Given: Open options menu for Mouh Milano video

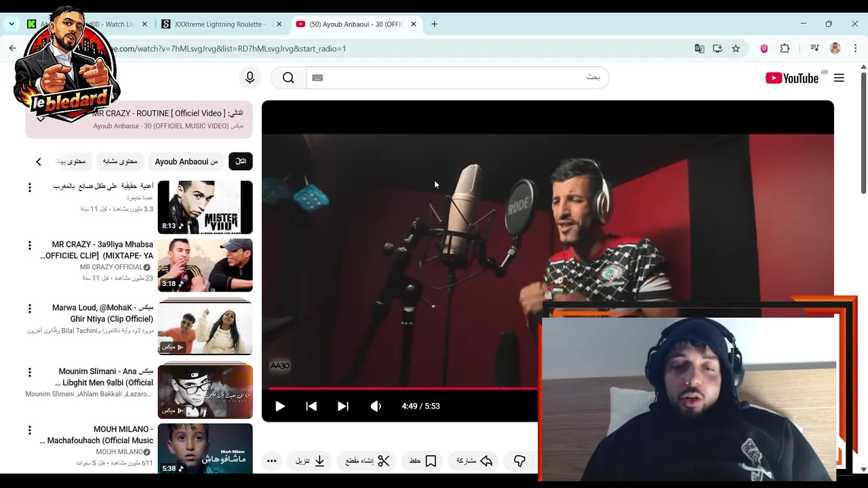Looking at the screenshot, I should [x=29, y=430].
